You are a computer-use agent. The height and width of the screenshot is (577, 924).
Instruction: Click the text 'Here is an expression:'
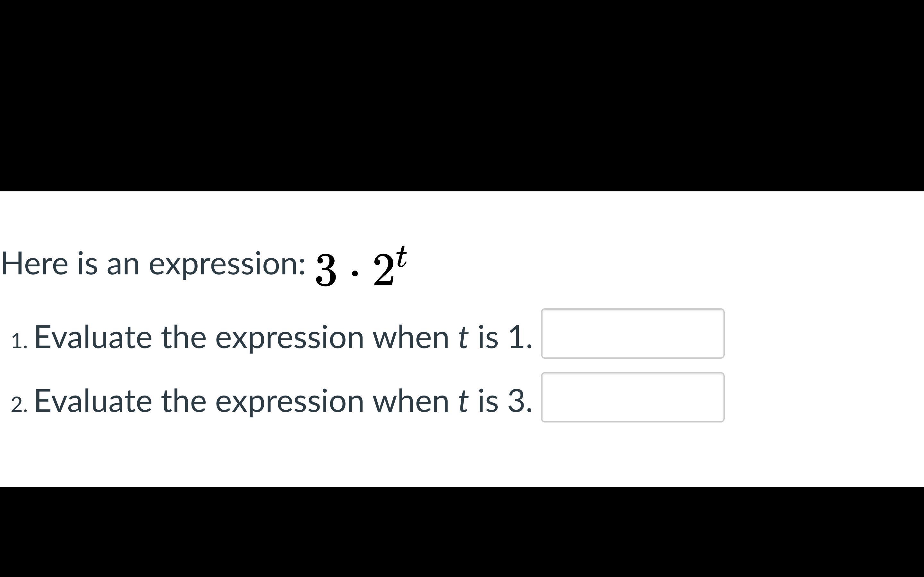point(153,264)
